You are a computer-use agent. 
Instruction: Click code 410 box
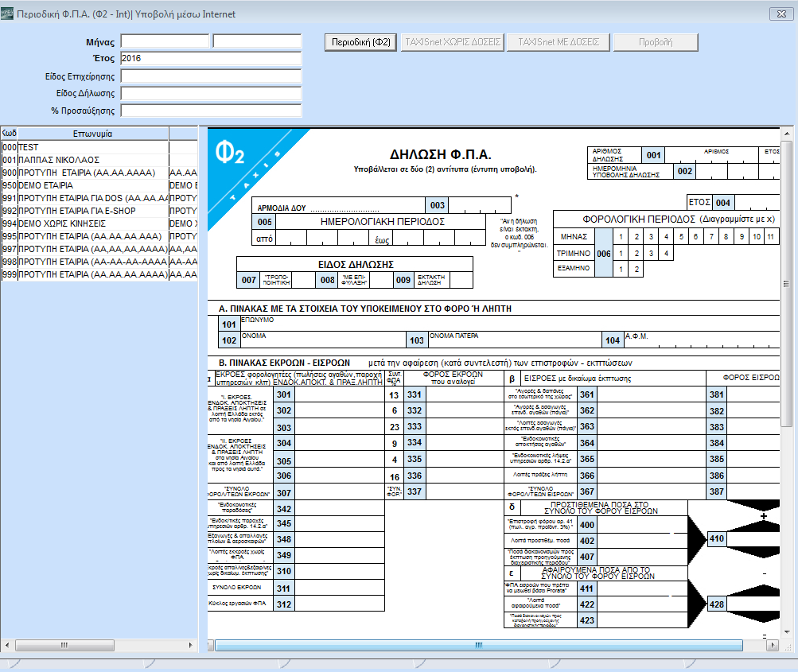[717, 538]
